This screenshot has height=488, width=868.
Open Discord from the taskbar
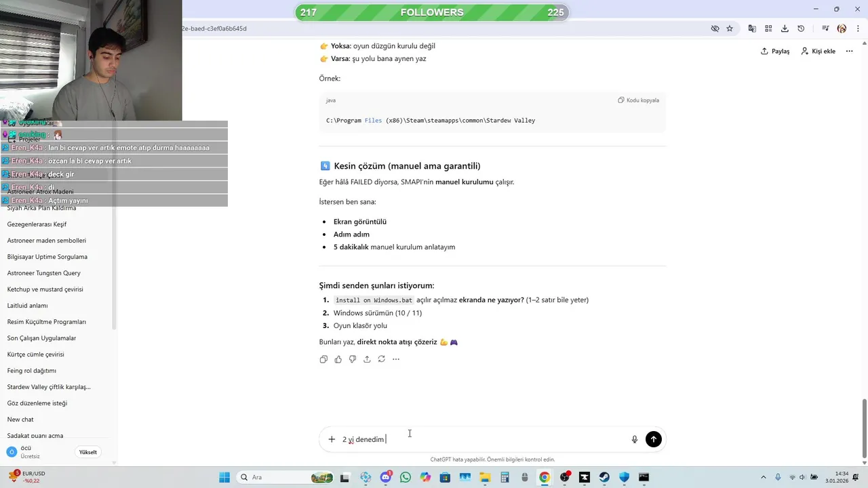tap(386, 477)
